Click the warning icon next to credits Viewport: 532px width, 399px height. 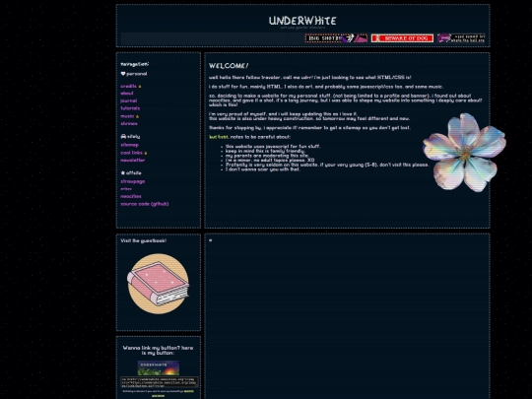[x=140, y=87]
